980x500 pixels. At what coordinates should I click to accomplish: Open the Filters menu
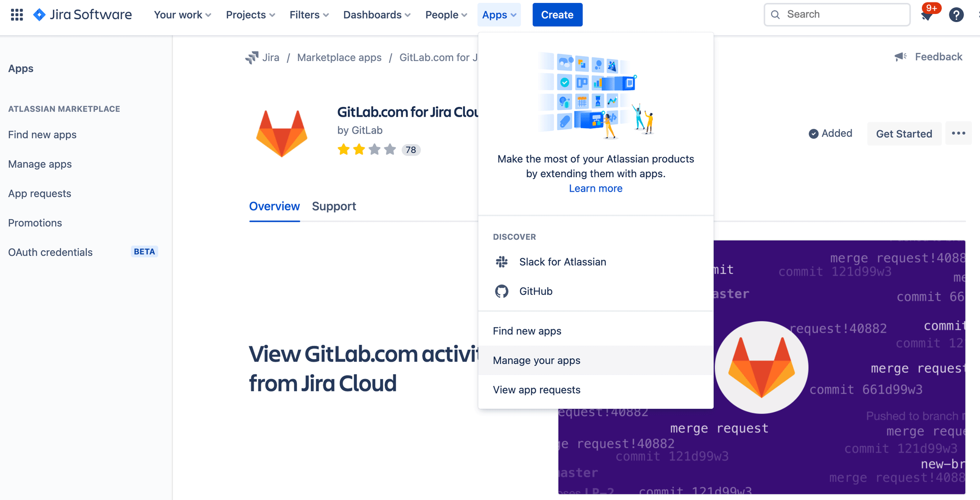pos(308,14)
